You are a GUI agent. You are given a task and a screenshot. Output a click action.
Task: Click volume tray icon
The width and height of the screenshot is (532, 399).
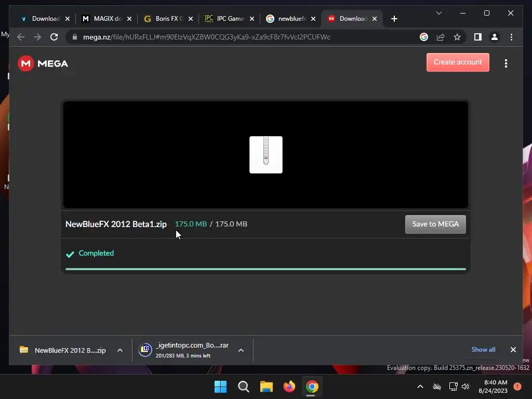[465, 387]
